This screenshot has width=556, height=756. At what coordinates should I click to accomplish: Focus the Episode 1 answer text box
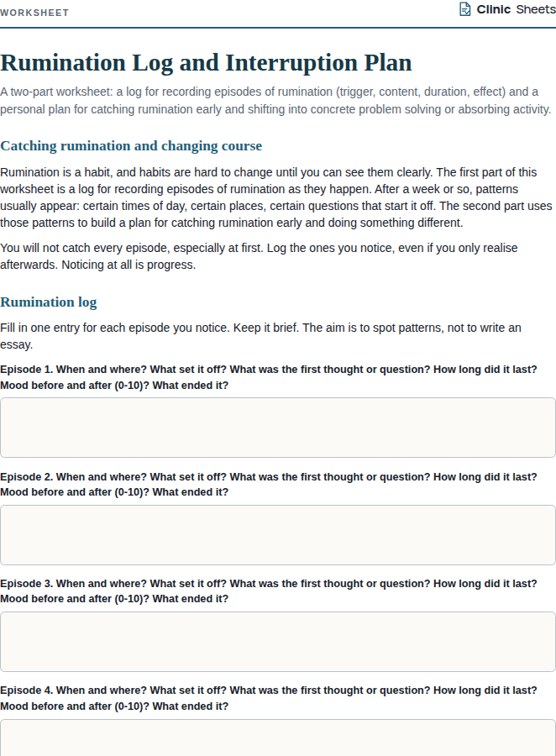coord(278,428)
